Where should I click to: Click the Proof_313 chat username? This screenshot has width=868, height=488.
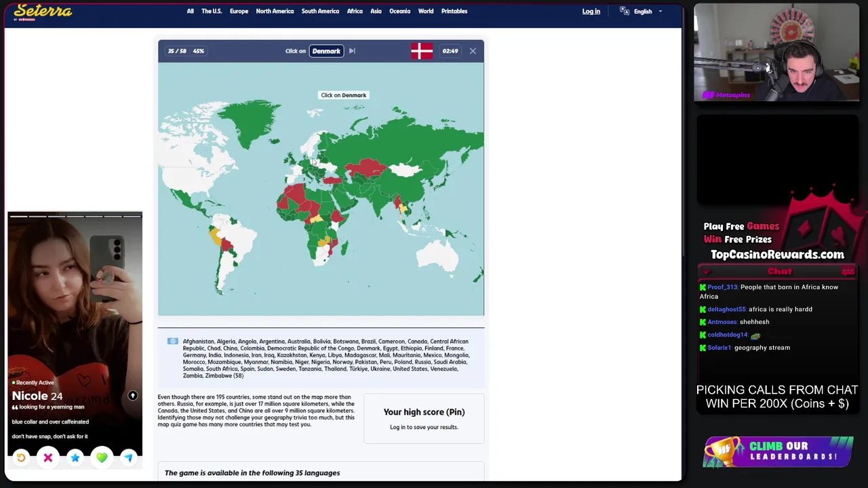722,287
